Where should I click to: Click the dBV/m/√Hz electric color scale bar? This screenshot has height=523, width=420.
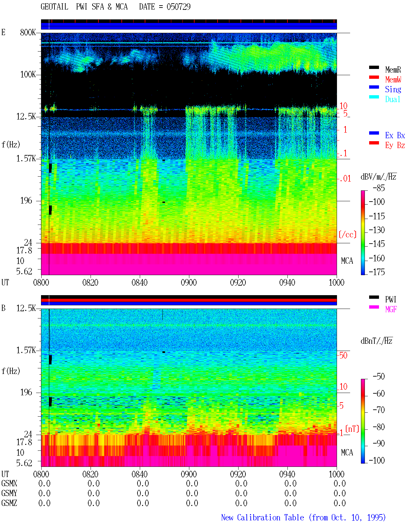(363, 232)
